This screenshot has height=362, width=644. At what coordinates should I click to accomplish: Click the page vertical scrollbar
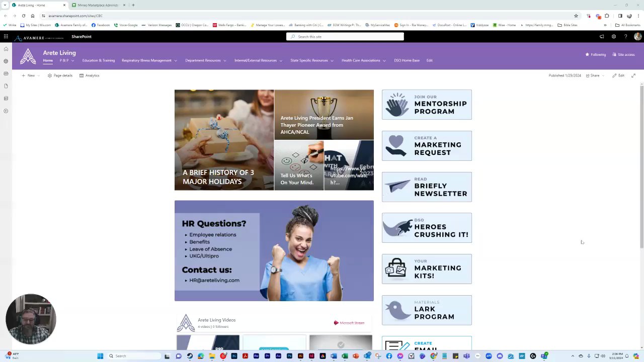[x=641, y=166]
